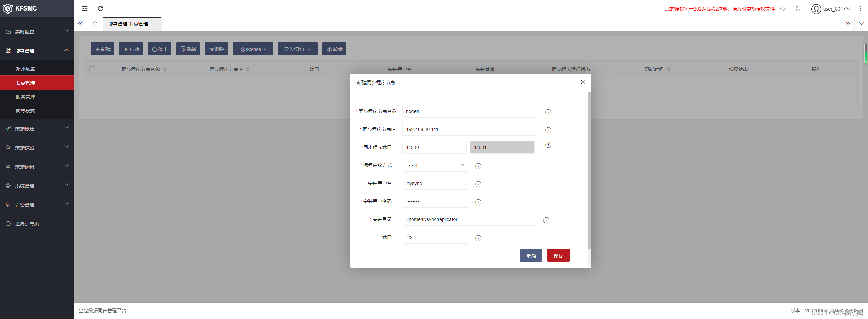Toggle the select-all table checkbox
Viewport: 868px width, 319px height.
[x=92, y=69]
